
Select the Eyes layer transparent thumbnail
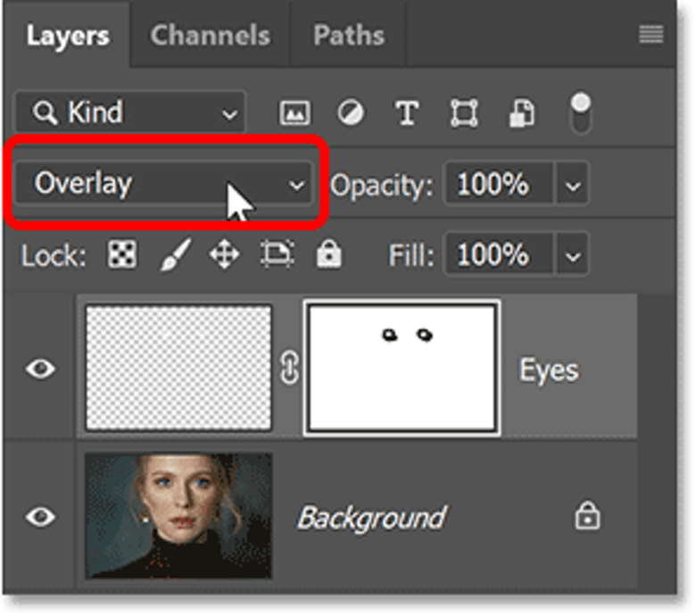pyautogui.click(x=178, y=368)
